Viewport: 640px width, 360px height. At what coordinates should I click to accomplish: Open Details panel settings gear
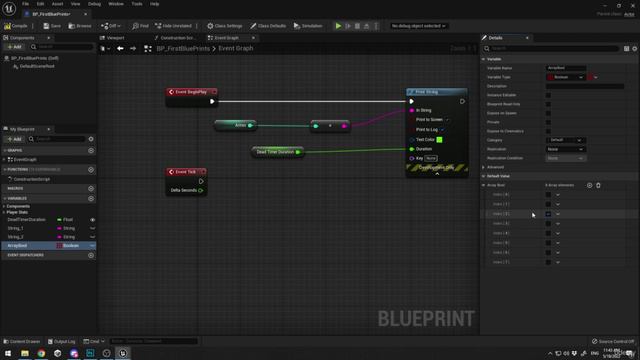point(635,49)
